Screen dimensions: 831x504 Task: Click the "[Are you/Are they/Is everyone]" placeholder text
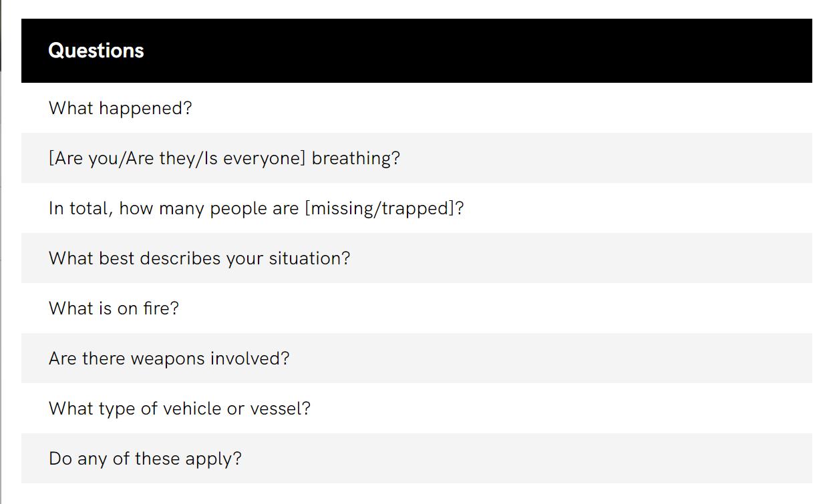click(x=177, y=158)
